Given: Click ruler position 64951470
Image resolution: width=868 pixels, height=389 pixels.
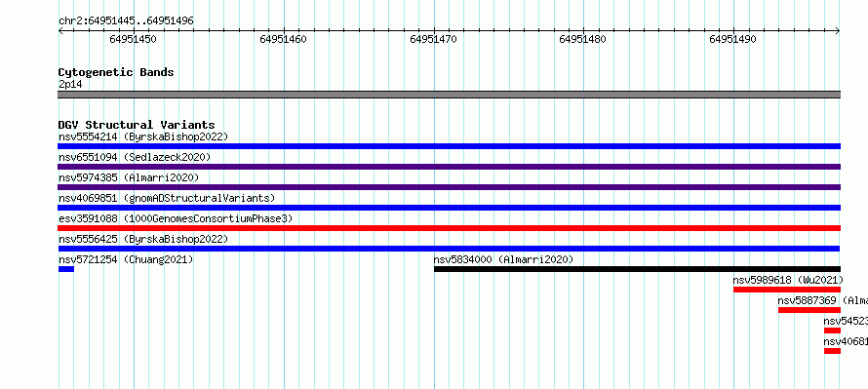Looking at the screenshot, I should click(433, 39).
